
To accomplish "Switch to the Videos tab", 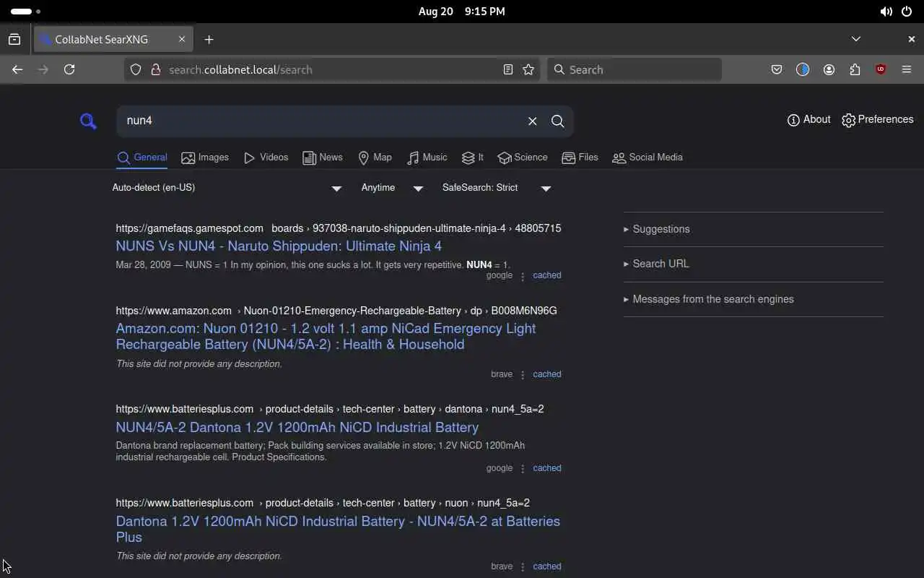I will pos(266,158).
